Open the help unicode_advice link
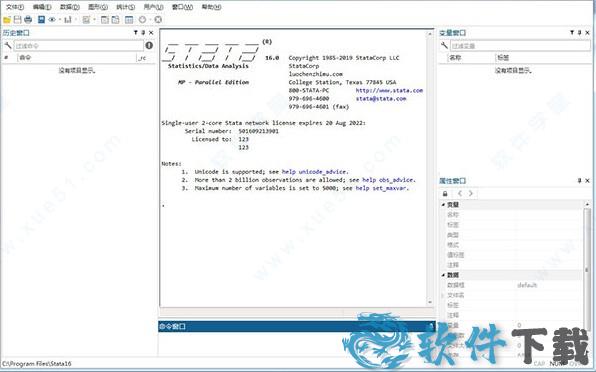The width and height of the screenshot is (596, 372). [x=315, y=172]
